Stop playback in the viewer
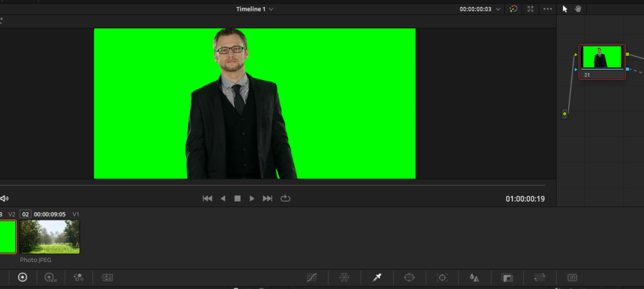Viewport: 644px width, 289px height. (x=238, y=198)
